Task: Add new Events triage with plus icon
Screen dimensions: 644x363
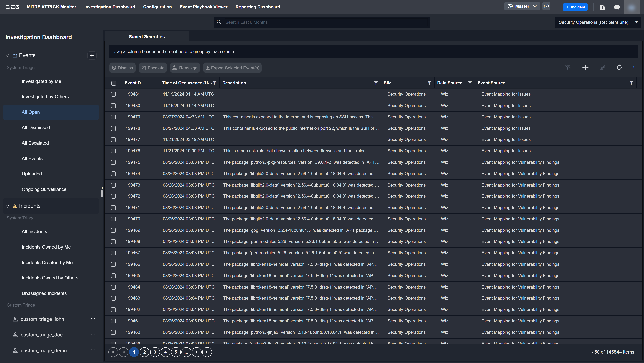Action: [92, 56]
